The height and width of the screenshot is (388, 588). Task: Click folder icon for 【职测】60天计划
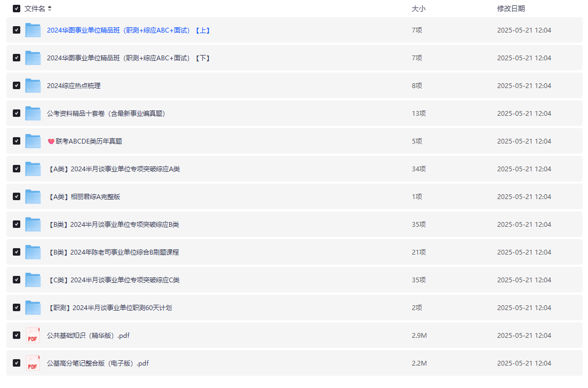[33, 307]
